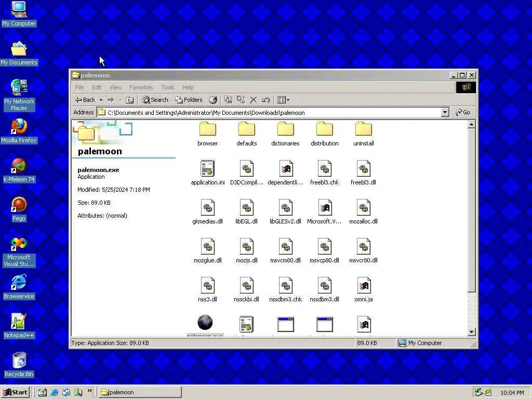
Task: Select the application.ini file
Action: click(207, 172)
